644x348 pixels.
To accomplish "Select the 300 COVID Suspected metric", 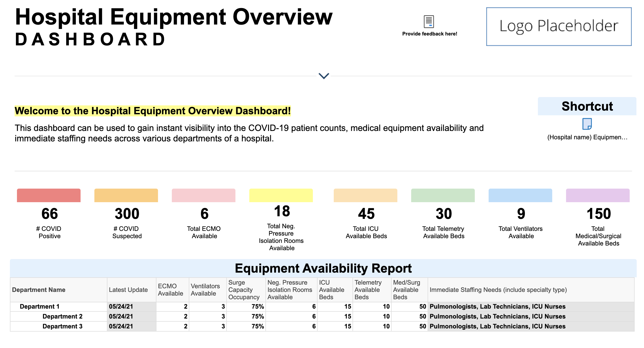I will coord(127,214).
